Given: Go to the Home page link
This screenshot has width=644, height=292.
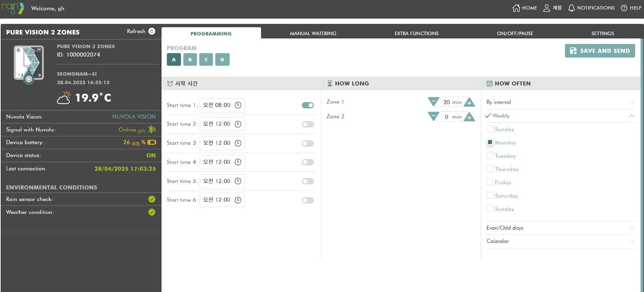Looking at the screenshot, I should pyautogui.click(x=524, y=8).
